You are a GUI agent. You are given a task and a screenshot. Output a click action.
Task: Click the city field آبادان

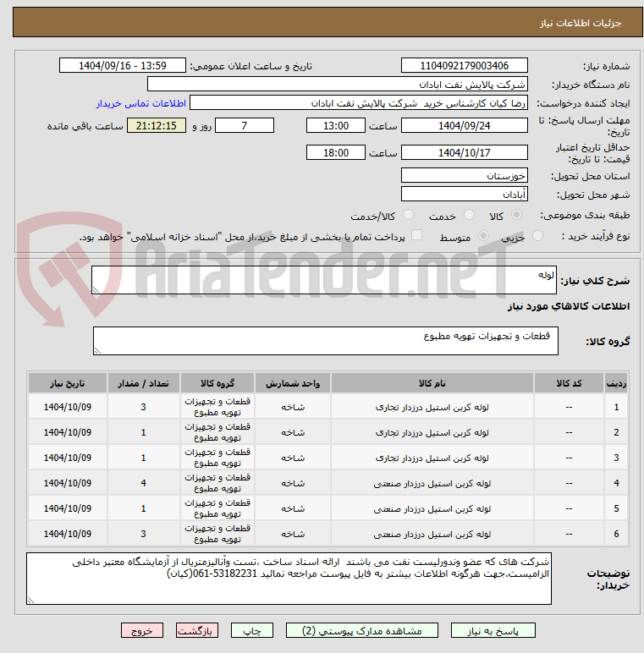point(464,195)
